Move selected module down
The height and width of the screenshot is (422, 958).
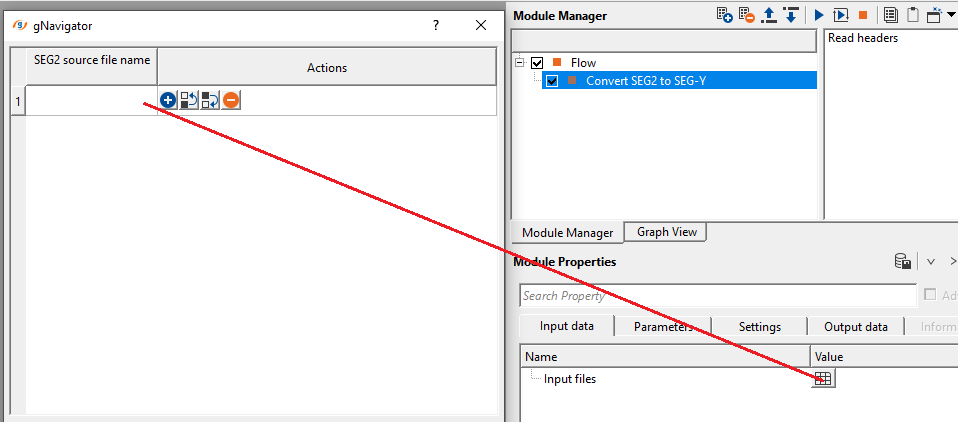coord(790,15)
